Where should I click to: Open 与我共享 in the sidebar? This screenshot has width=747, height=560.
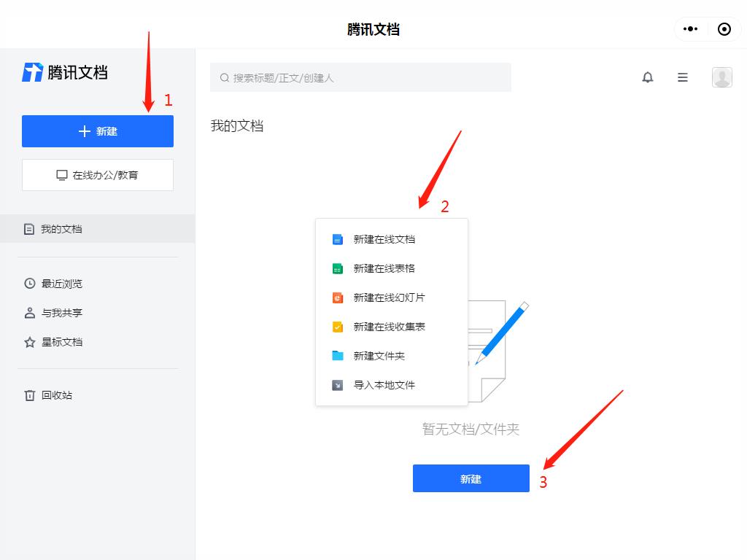click(x=97, y=313)
